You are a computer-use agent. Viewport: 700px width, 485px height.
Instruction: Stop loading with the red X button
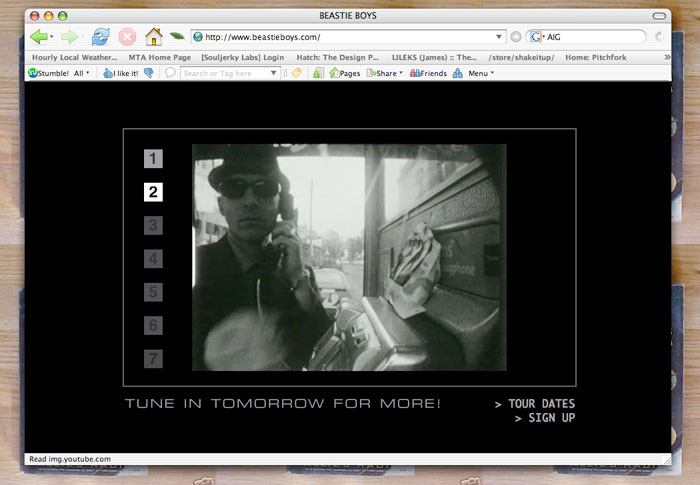click(127, 37)
